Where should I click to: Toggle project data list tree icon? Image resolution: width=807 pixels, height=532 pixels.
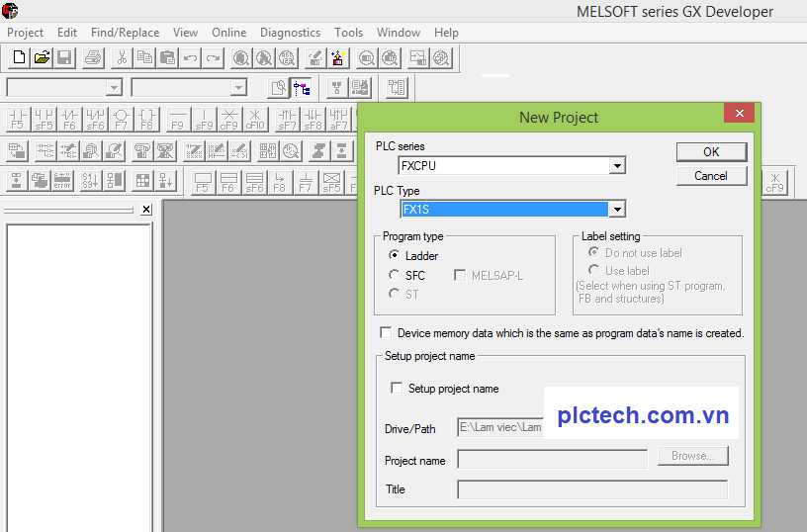click(x=302, y=88)
